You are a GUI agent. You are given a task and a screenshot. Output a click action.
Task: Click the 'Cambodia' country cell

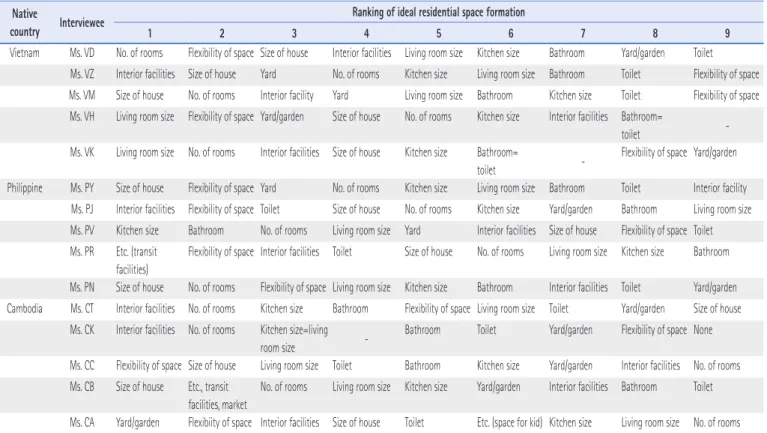pyautogui.click(x=24, y=309)
